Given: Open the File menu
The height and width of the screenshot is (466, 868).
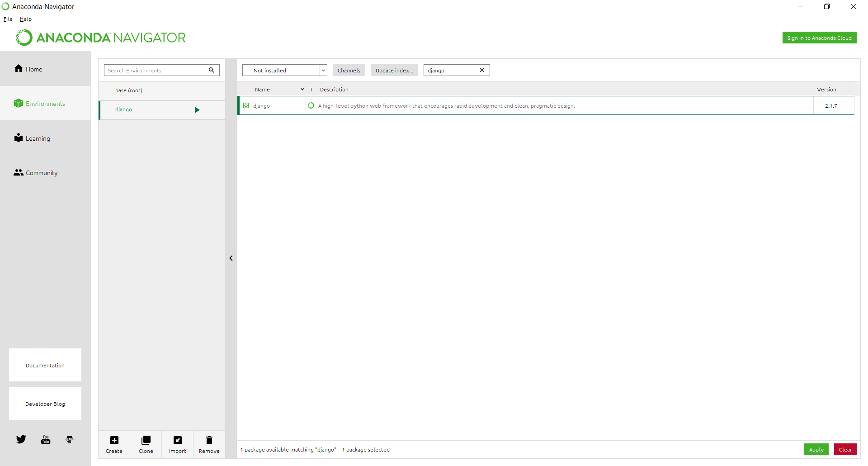Looking at the screenshot, I should [8, 19].
